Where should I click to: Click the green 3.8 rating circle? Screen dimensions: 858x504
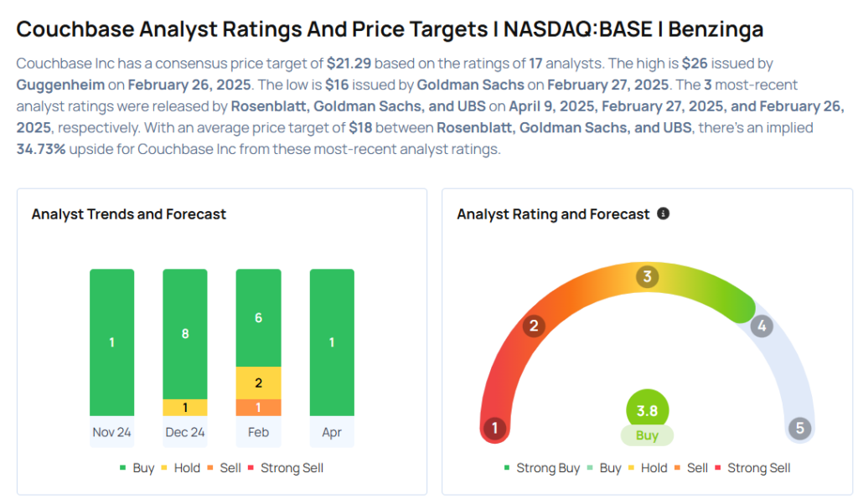click(x=647, y=410)
